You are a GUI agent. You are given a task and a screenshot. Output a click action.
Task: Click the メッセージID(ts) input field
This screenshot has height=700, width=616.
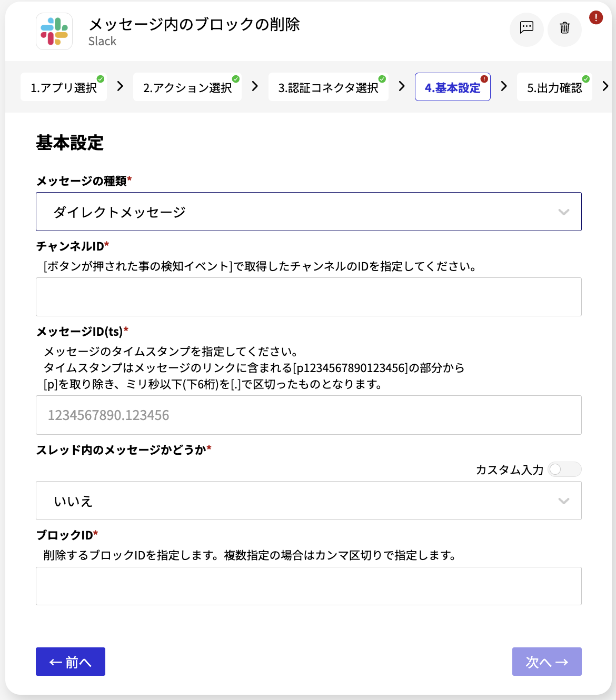tap(309, 415)
